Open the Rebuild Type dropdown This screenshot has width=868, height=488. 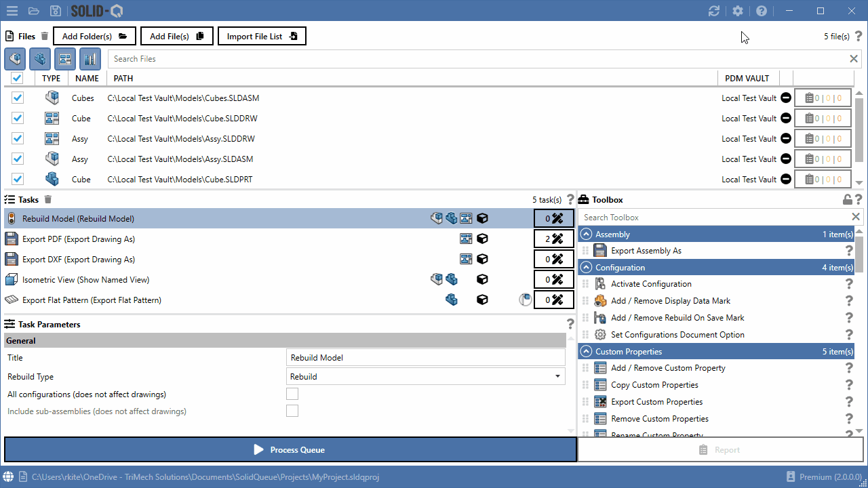pos(426,376)
